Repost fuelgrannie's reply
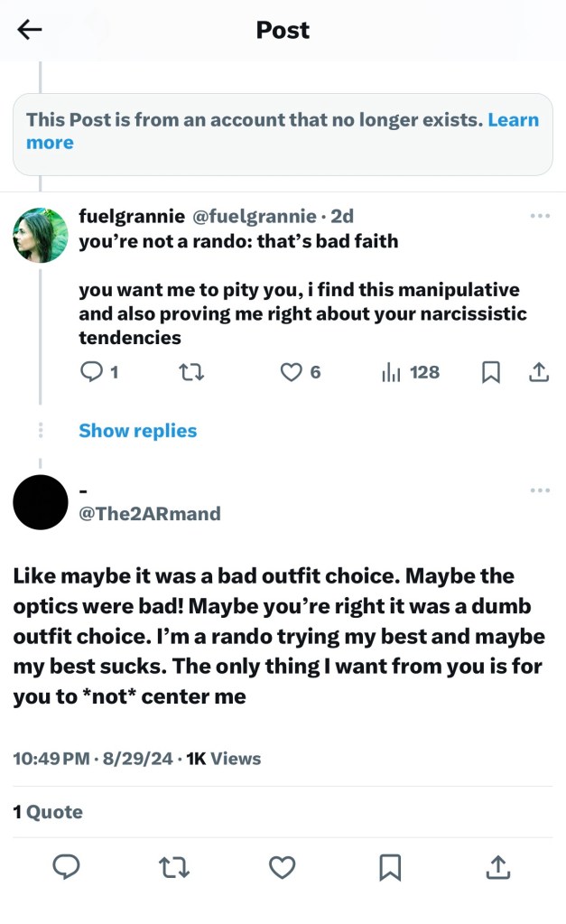This screenshot has height=924, width=566. tap(193, 372)
